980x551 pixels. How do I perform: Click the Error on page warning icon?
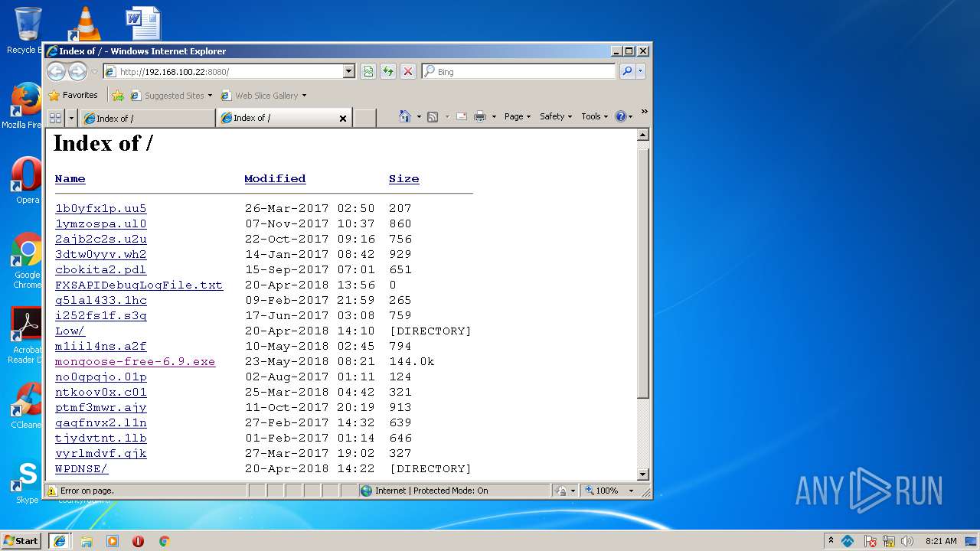[51, 491]
